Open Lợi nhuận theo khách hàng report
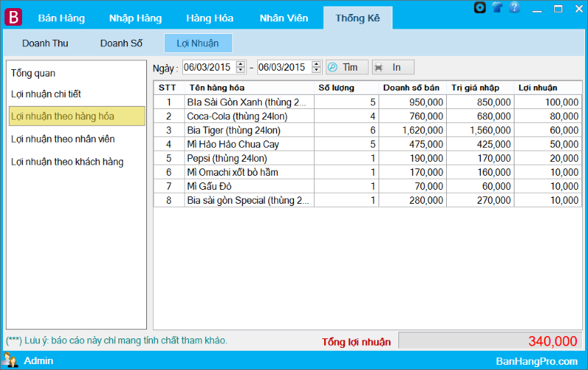Screen dimensions: 588x370 [67, 162]
